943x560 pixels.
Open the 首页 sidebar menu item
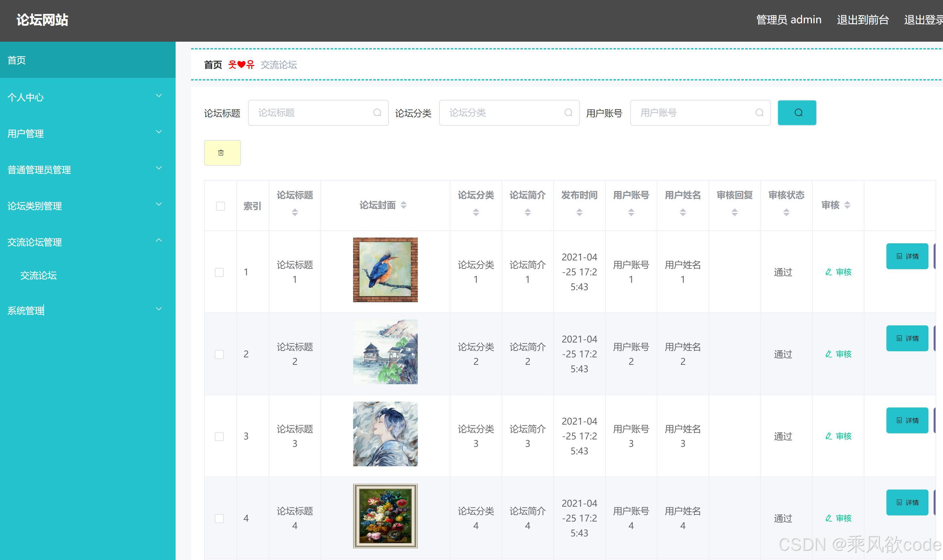[x=16, y=60]
